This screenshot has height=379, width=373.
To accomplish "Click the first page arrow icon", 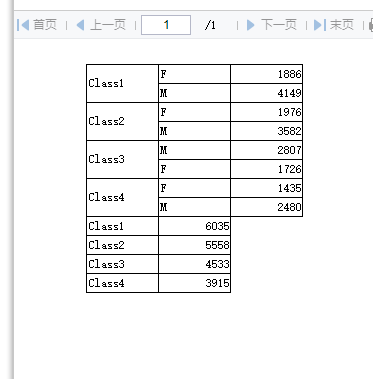I will point(23,25).
